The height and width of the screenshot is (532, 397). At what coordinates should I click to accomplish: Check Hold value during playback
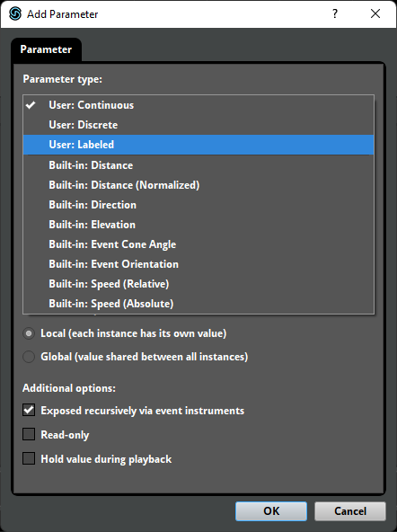(x=29, y=458)
